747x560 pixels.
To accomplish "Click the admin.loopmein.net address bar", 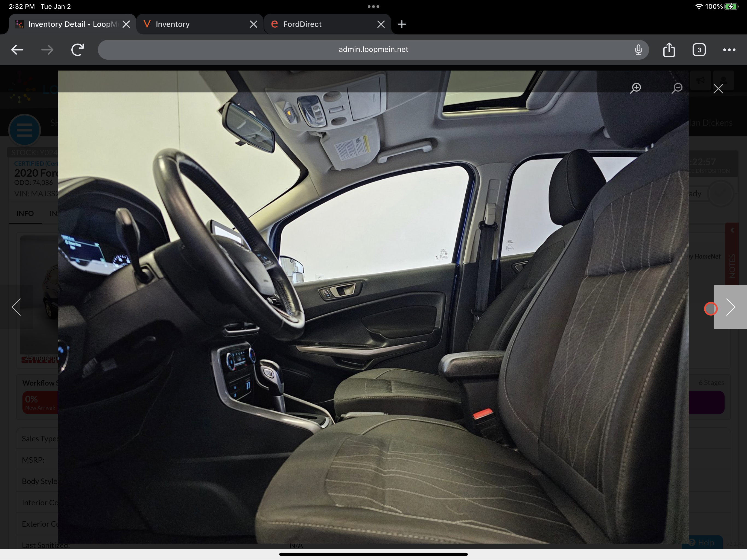I will tap(373, 50).
